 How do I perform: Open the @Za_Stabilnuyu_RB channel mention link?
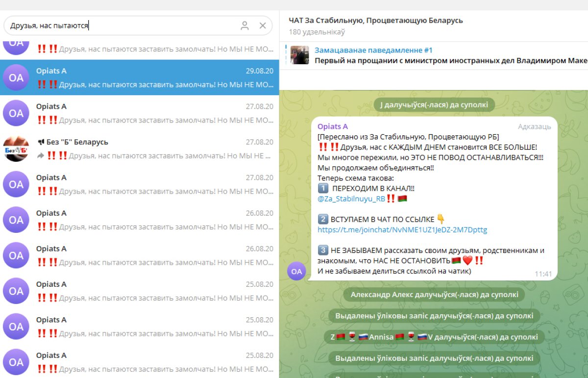351,199
